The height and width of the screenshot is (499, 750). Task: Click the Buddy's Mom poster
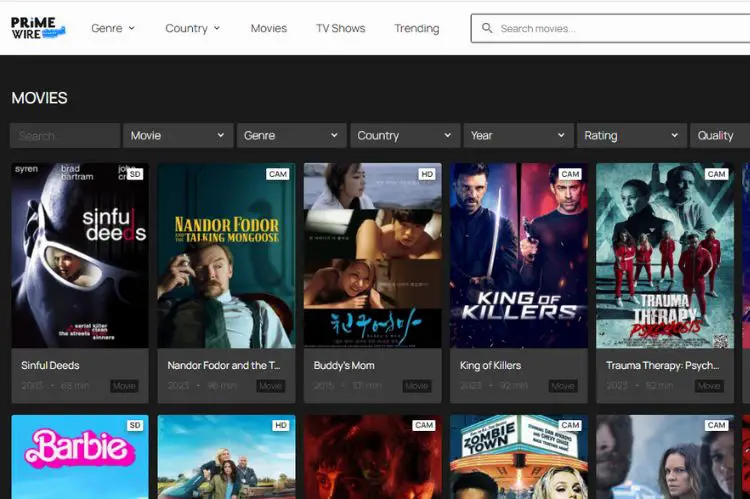[x=373, y=255]
